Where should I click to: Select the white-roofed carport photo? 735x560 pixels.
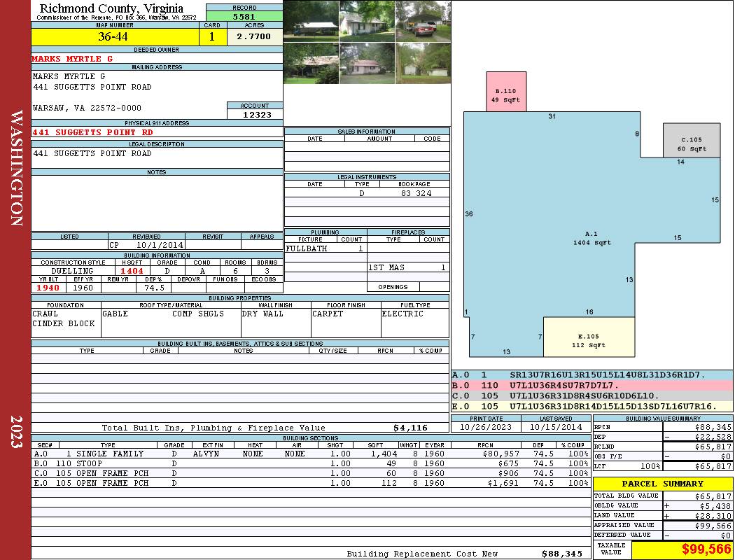point(311,21)
